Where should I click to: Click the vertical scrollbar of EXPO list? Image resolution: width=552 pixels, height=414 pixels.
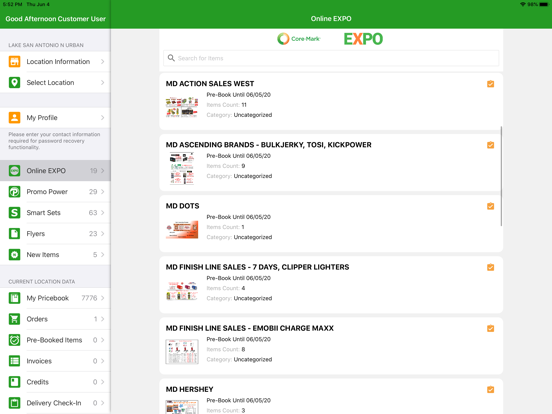tap(501, 176)
